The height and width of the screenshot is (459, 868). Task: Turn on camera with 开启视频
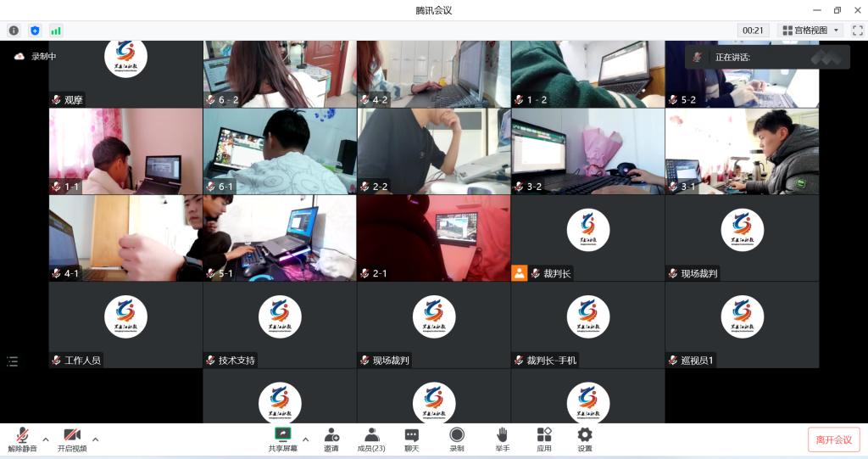pyautogui.click(x=72, y=439)
